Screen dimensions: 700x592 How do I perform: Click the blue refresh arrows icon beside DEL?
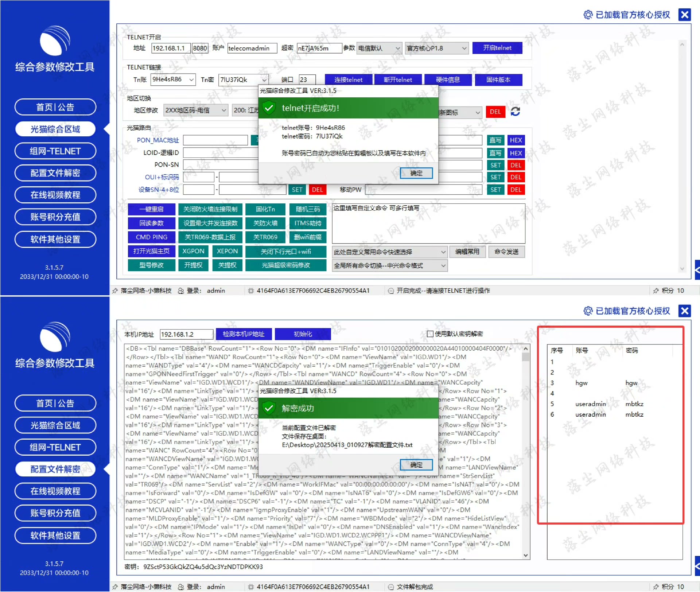(515, 112)
